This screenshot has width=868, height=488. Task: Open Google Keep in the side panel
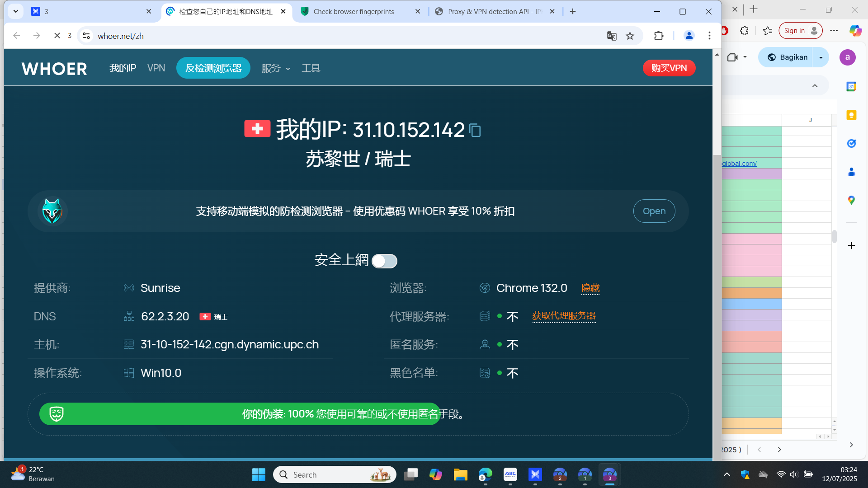(x=851, y=115)
